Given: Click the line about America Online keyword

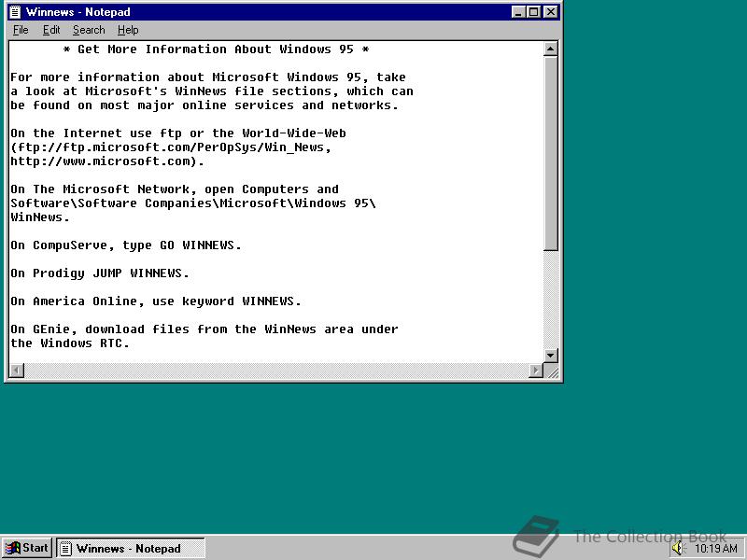Looking at the screenshot, I should coord(156,301).
